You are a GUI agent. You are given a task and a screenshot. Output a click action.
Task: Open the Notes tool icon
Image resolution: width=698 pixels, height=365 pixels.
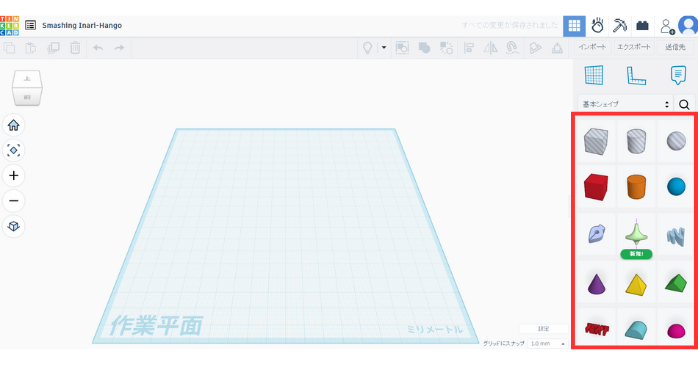click(678, 75)
